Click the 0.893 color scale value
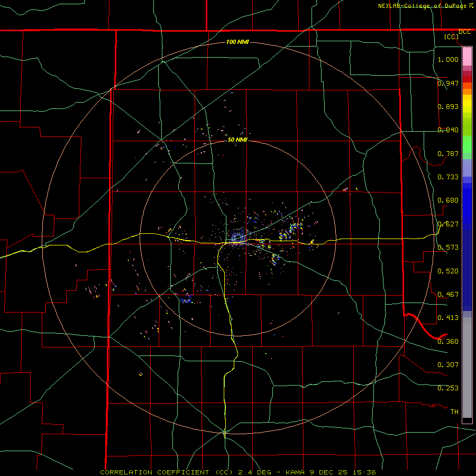This screenshot has width=476, height=476. pyautogui.click(x=448, y=106)
